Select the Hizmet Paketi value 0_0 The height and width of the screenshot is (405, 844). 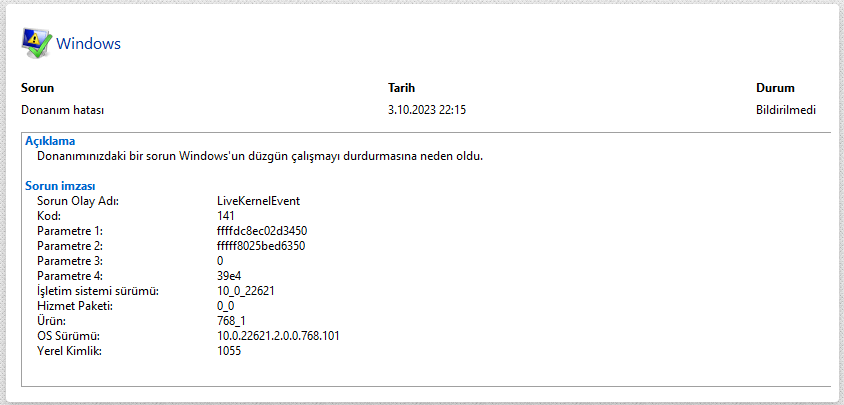226,306
